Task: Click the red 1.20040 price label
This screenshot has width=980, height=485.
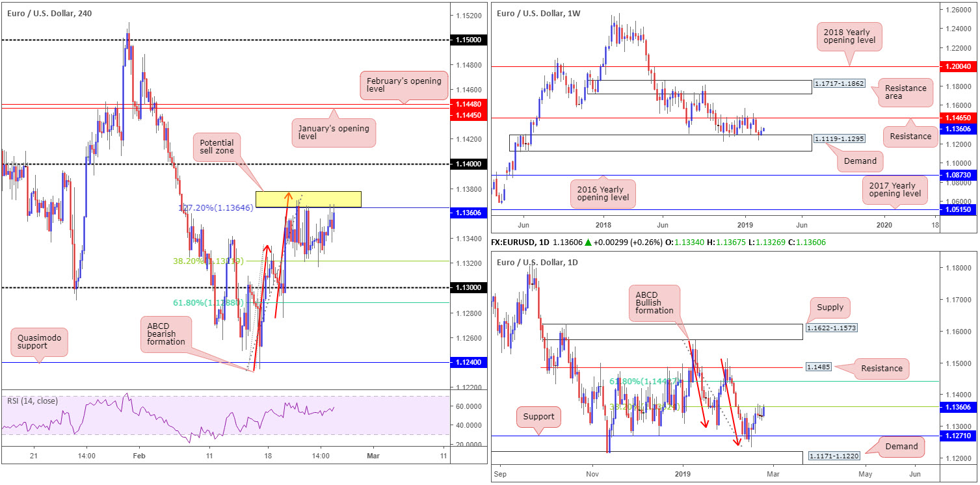Action: 958,66
